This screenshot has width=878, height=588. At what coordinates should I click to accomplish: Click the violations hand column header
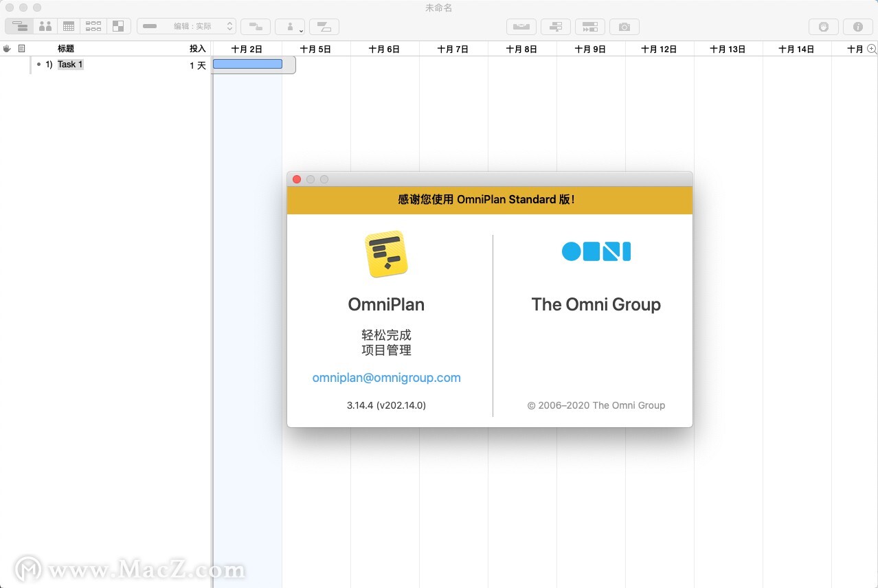(x=7, y=49)
